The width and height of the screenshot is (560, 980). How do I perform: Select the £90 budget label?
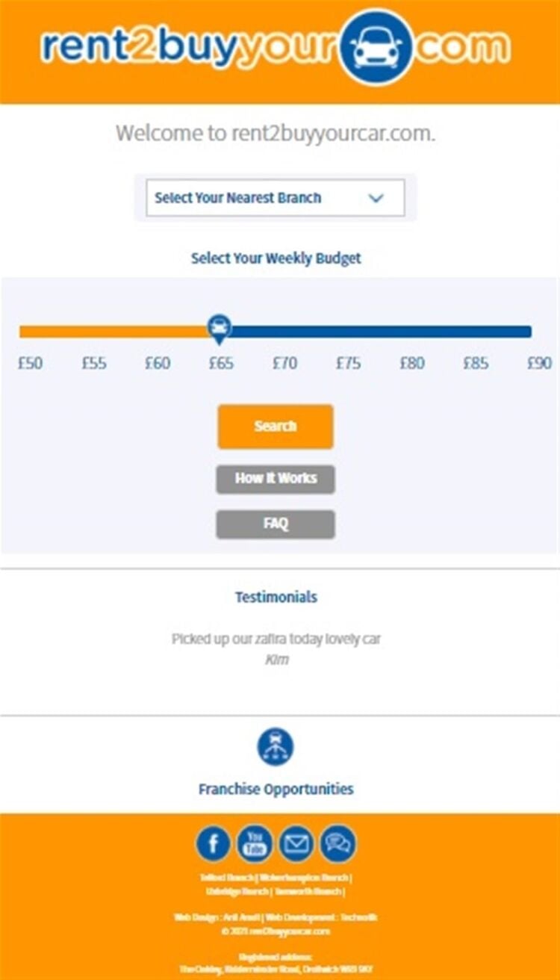pyautogui.click(x=539, y=364)
